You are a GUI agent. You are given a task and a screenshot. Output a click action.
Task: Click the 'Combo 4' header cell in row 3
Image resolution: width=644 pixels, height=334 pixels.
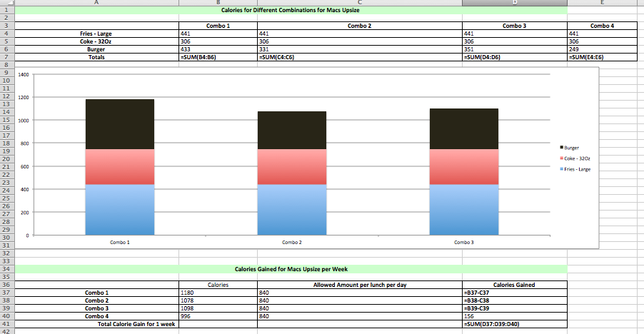(602, 26)
